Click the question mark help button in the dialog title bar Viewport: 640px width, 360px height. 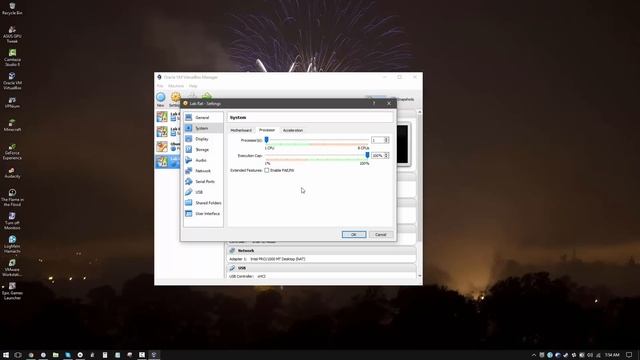tap(374, 104)
